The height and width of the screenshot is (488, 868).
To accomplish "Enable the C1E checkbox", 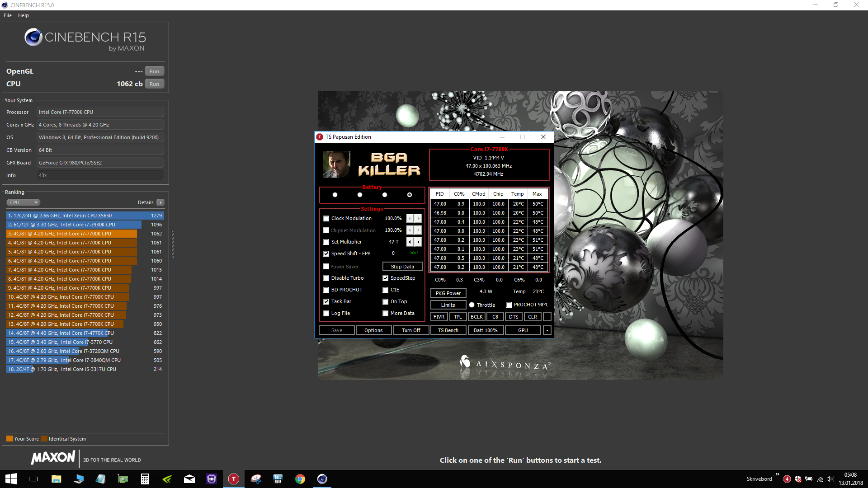I will coord(386,290).
